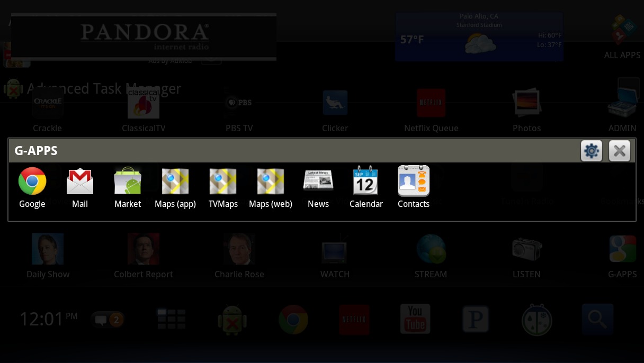Open Google Chrome in the G-APPS folder

point(32,187)
